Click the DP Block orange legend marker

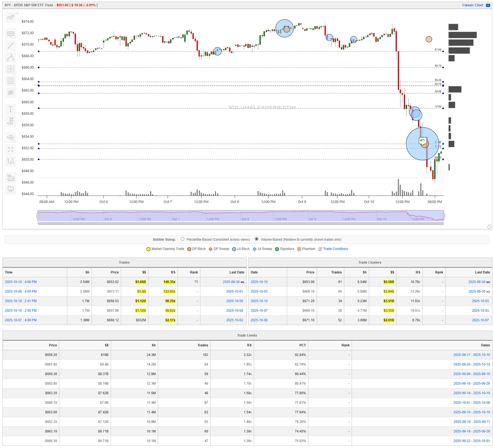(x=189, y=249)
